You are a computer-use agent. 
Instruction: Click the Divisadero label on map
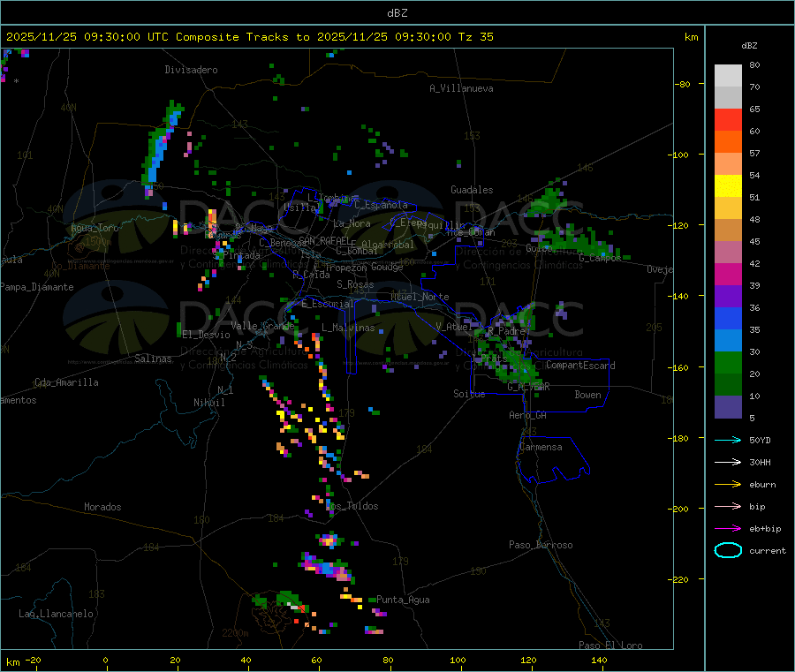[x=191, y=70]
